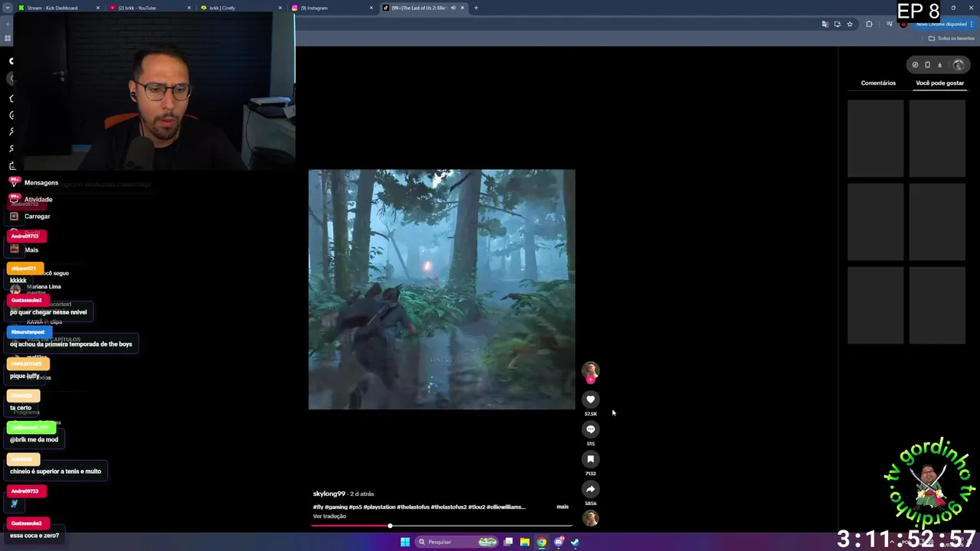
Task: Open the Chrome extensions puzzle icon
Action: tap(869, 24)
